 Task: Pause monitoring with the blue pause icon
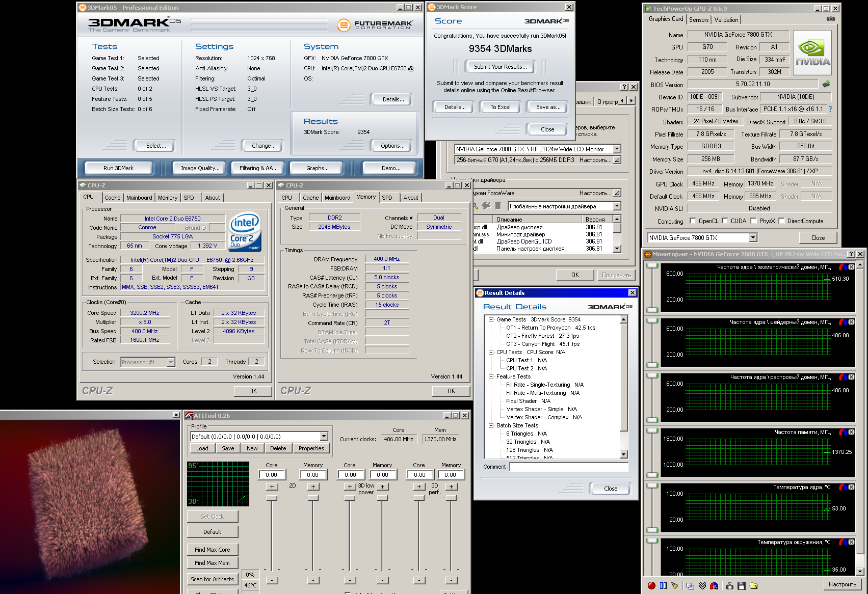pyautogui.click(x=663, y=585)
